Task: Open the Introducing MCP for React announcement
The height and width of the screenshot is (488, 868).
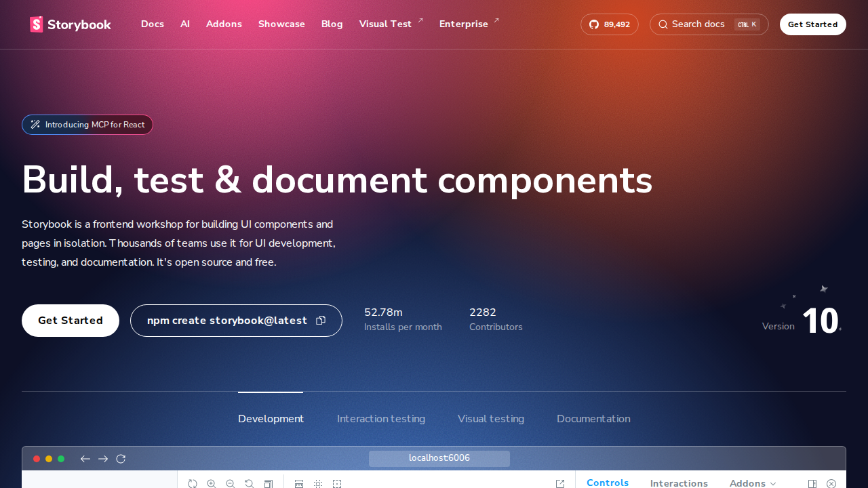Action: (87, 125)
